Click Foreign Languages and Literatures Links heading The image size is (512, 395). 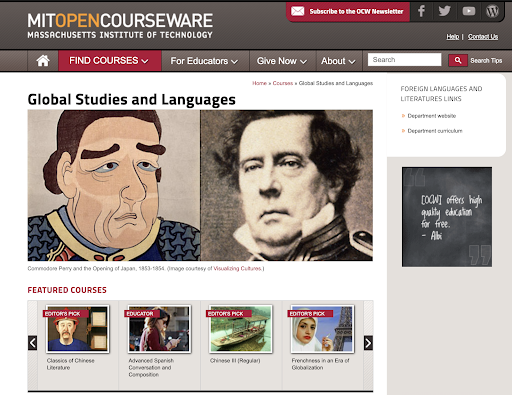(441, 94)
